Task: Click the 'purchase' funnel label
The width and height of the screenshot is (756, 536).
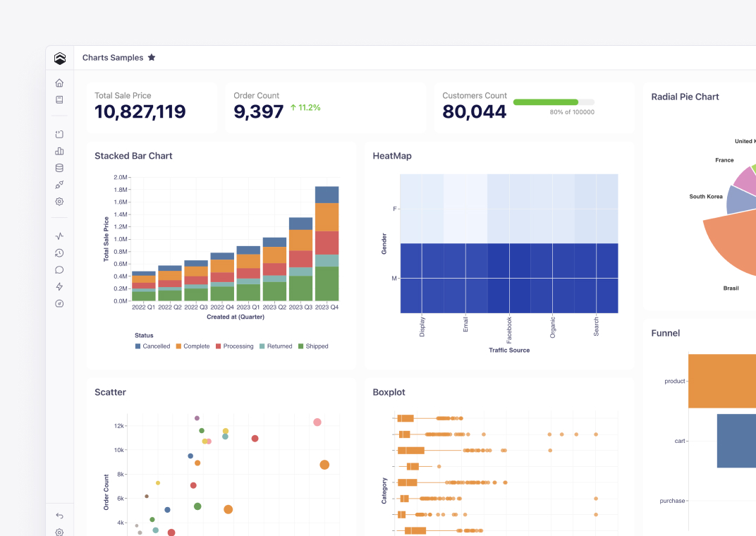Action: point(672,501)
